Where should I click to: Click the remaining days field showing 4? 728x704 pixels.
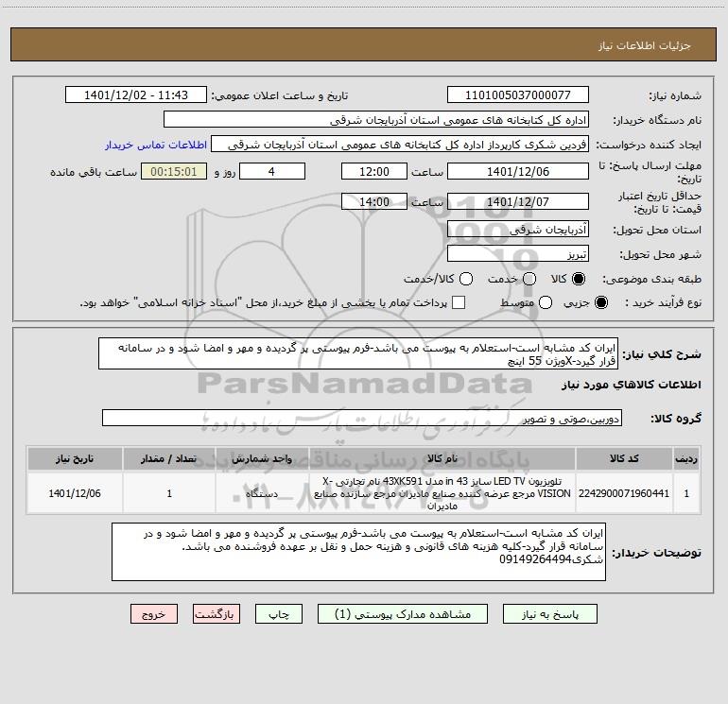[x=272, y=171]
